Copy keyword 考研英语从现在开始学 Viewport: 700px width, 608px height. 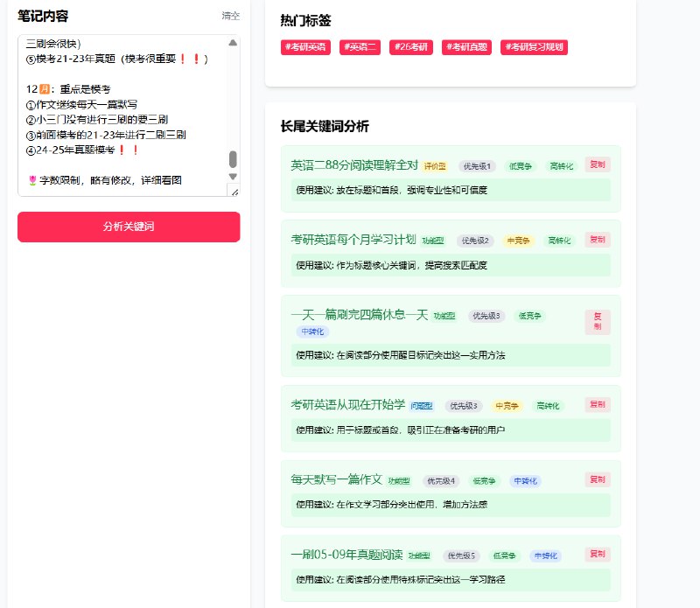pos(598,404)
